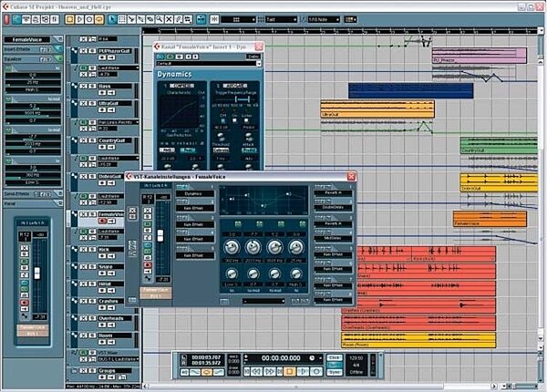547x392 pixels.
Task: Solo the CountryGuit track
Action: 92,140
